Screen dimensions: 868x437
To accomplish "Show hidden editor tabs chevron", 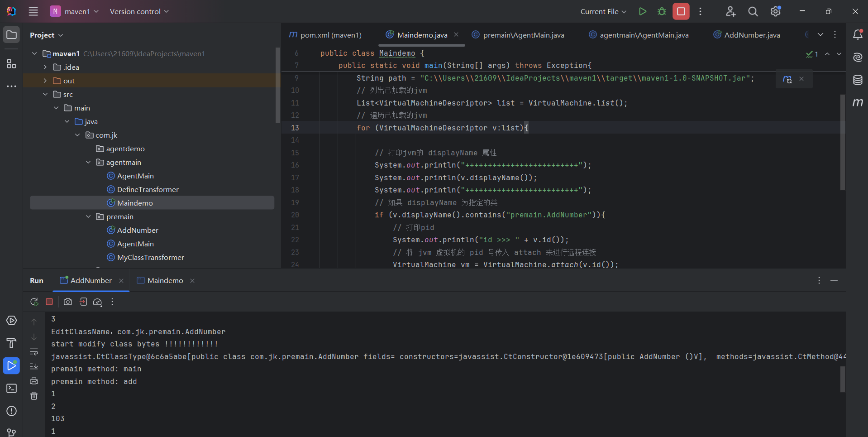I will tap(820, 34).
